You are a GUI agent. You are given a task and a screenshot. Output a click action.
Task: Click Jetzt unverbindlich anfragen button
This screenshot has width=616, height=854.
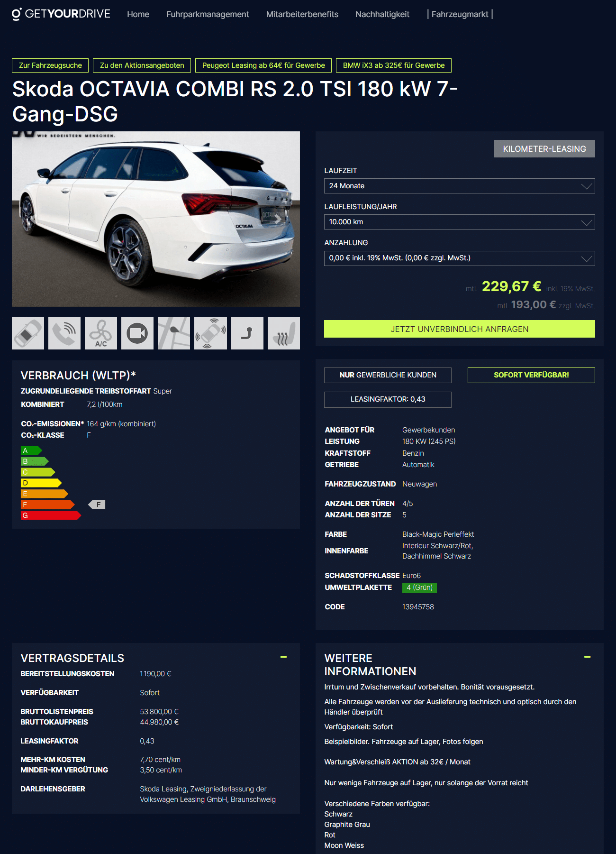coord(460,329)
